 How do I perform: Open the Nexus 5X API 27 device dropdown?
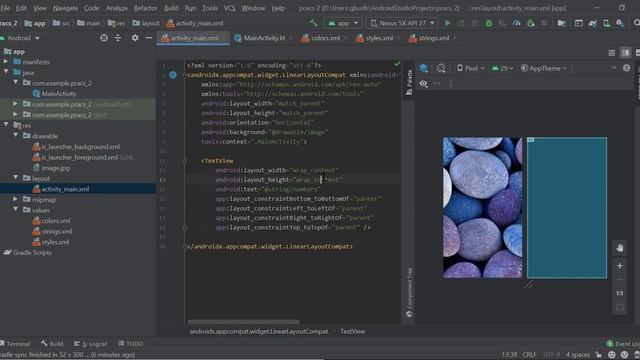(402, 23)
